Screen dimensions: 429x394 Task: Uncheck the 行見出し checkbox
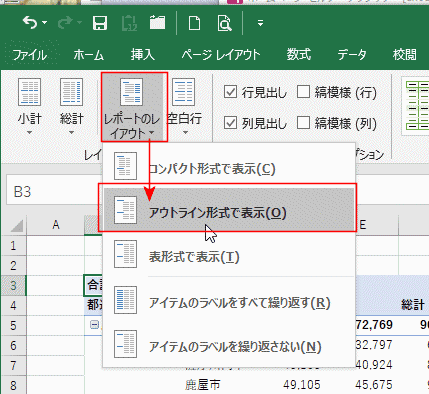(230, 92)
